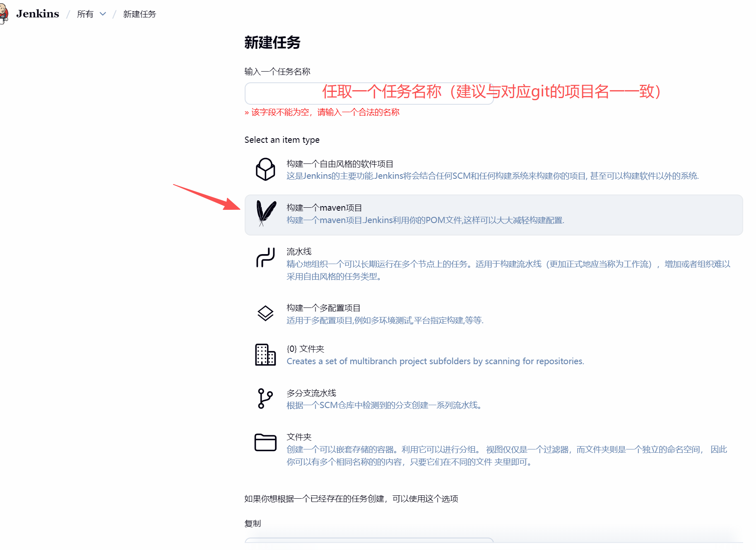Select the organization folder building icon
Image resolution: width=756 pixels, height=550 pixels.
tap(265, 355)
